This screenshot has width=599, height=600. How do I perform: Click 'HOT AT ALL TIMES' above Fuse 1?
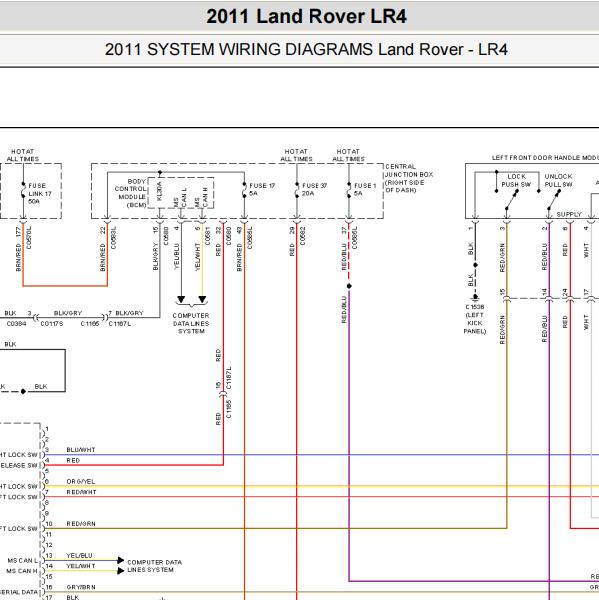click(348, 155)
